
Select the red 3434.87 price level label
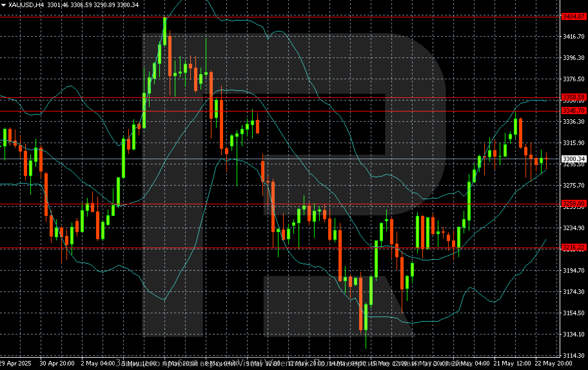574,16
